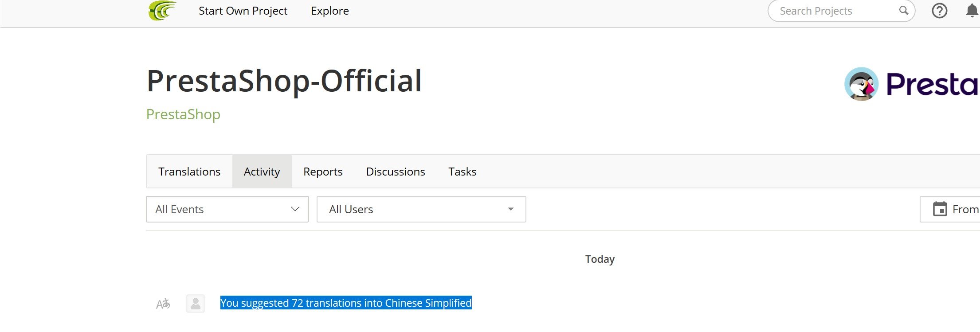
Task: Click Start Own Project link
Action: coord(243,11)
